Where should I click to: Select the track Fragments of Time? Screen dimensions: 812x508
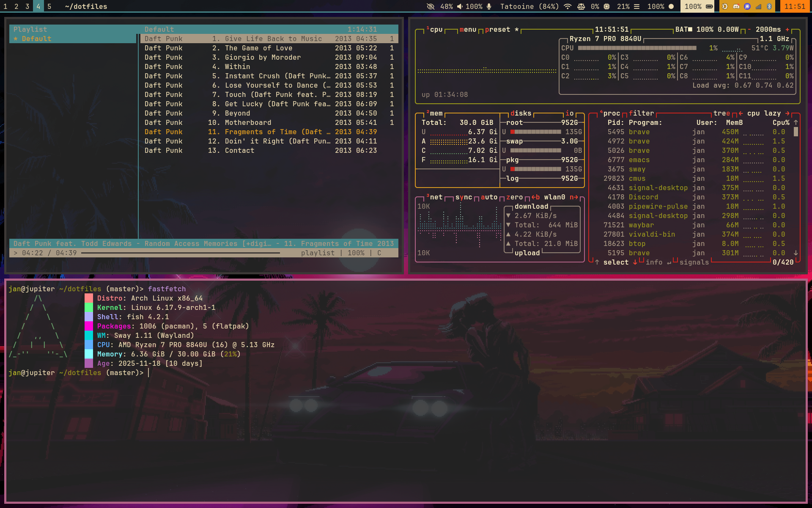pos(260,132)
